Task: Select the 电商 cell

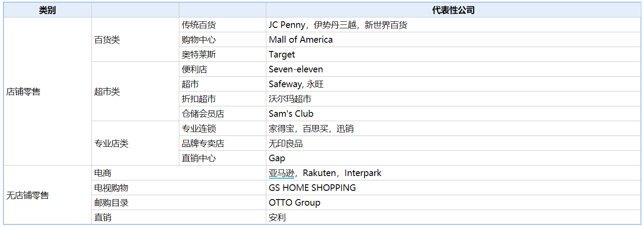Action: (179, 173)
